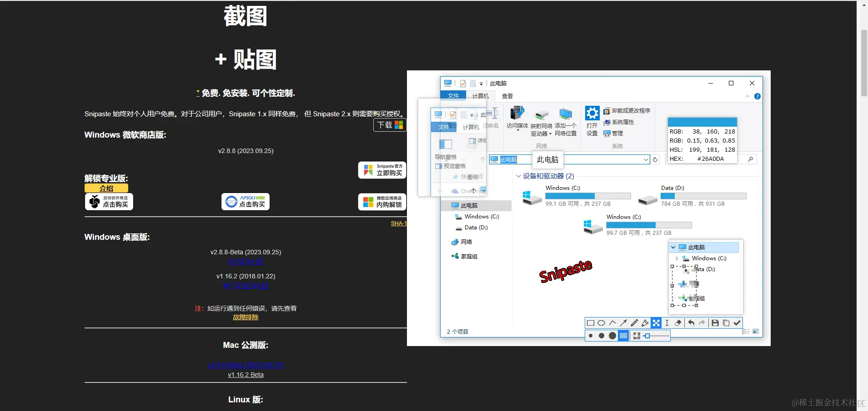This screenshot has width=868, height=411.
Task: Choose the smallest brush size dot
Action: [591, 336]
